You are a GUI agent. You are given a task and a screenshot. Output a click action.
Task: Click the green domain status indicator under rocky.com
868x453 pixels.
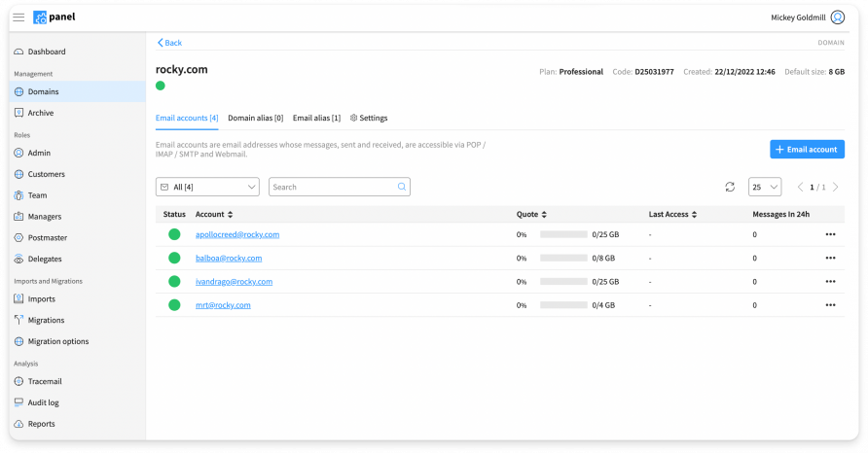[161, 87]
